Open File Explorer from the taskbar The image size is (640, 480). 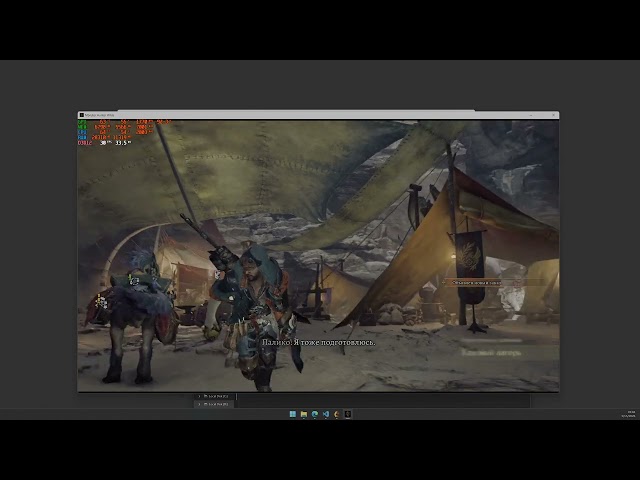pyautogui.click(x=304, y=414)
